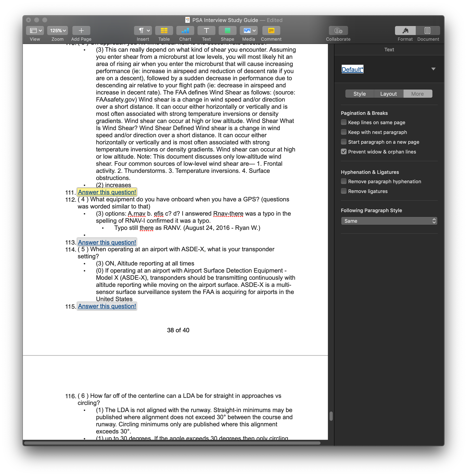Click the Answer this question link at 113

[107, 242]
